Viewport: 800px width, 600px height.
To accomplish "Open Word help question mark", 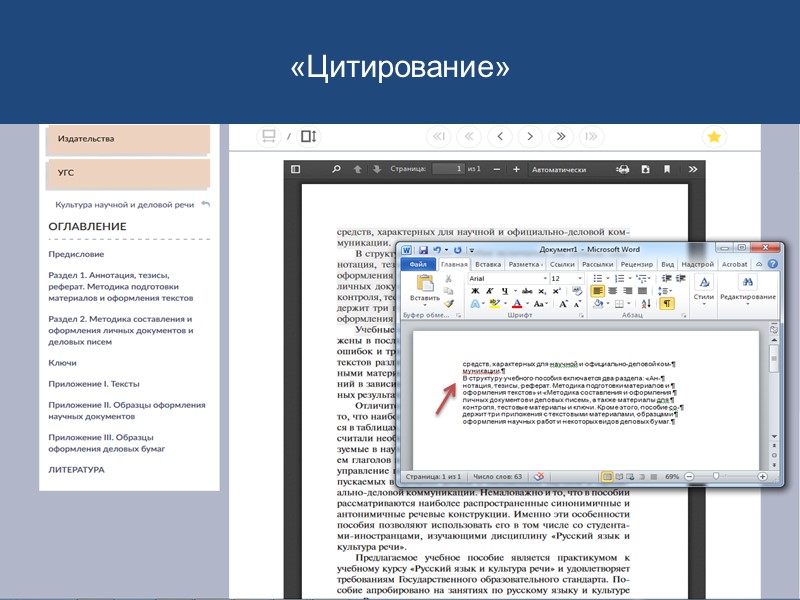I will 773,264.
